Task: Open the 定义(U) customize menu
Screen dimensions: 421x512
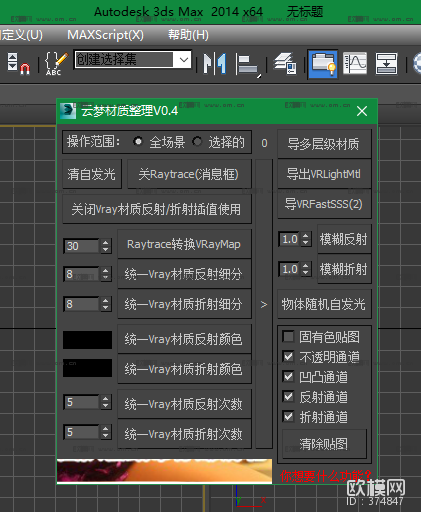Action: [x=21, y=35]
